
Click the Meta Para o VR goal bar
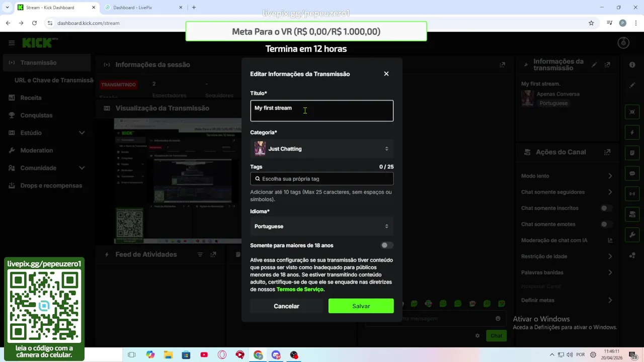point(306,31)
